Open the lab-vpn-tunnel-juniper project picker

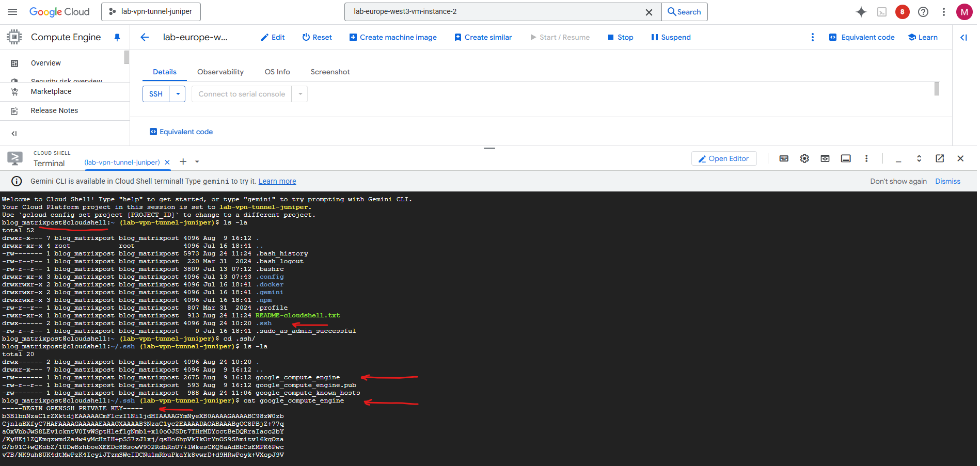click(x=151, y=12)
